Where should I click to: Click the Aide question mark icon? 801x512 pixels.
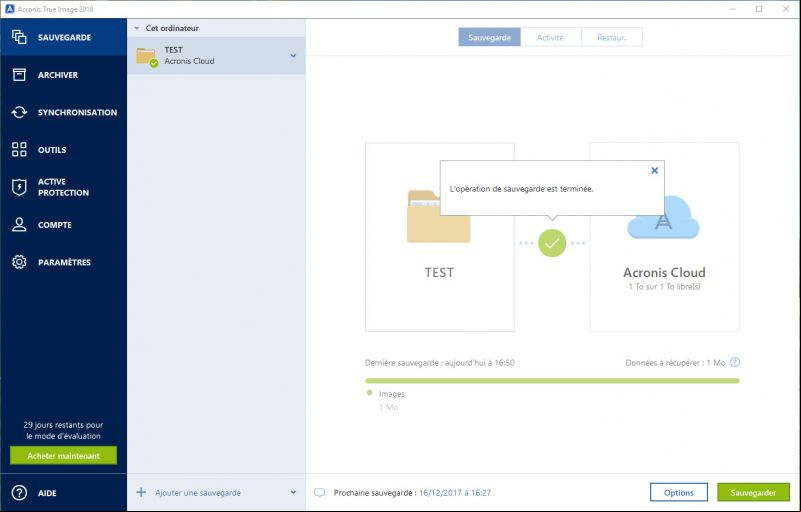(x=19, y=493)
